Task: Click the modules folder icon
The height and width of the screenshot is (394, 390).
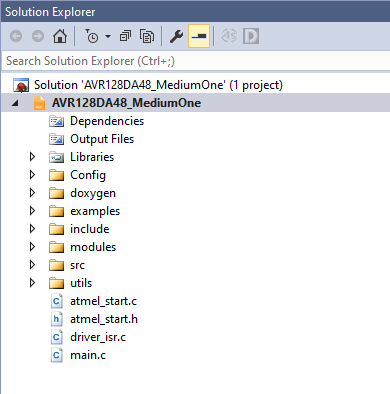Action: click(56, 247)
